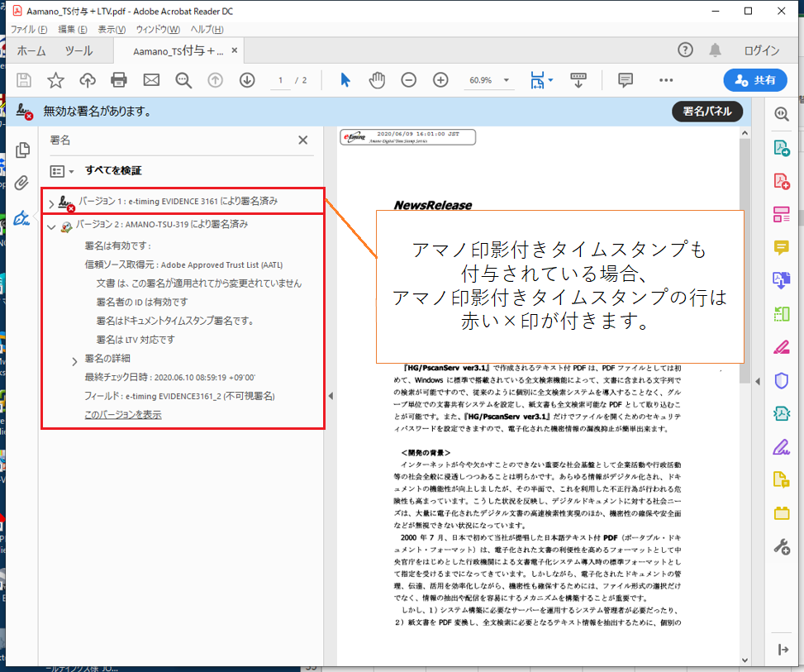
Task: Click the 署名パネル button
Action: coord(707,112)
